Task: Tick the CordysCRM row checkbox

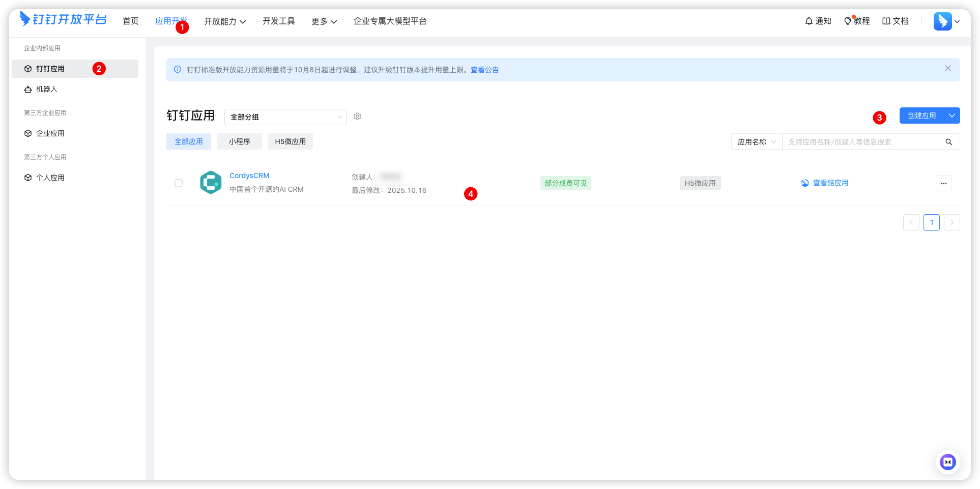Action: pyautogui.click(x=179, y=183)
